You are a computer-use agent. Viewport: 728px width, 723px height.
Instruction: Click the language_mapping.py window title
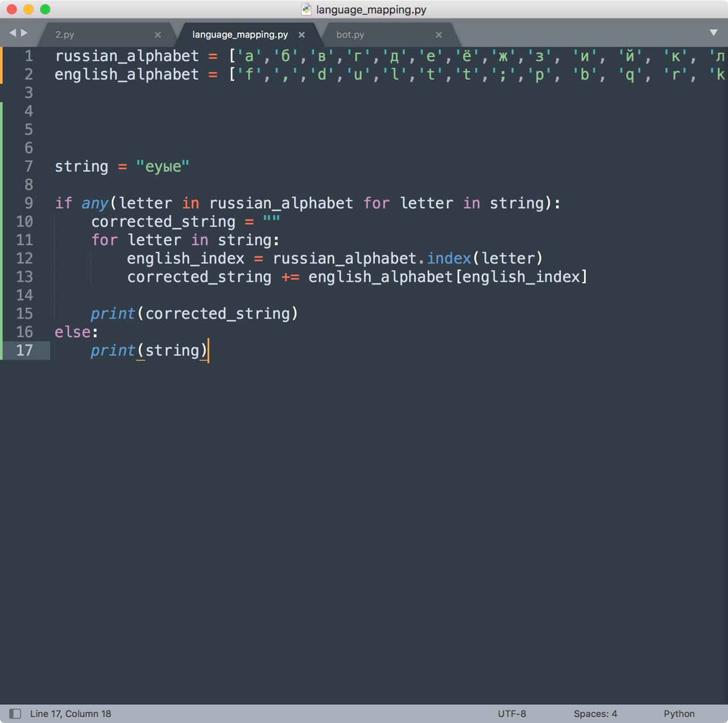371,10
